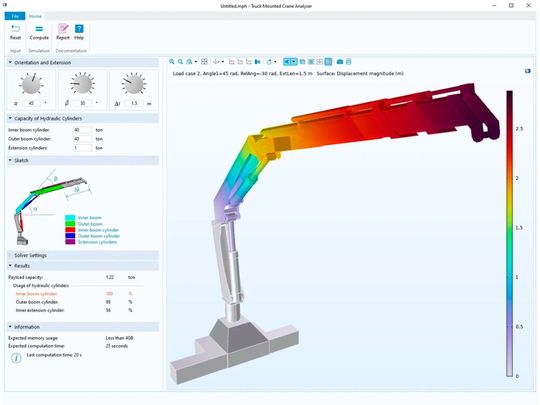The image size is (540, 405).
Task: Click the dark blue icon right of ZX view
Action: point(257,62)
